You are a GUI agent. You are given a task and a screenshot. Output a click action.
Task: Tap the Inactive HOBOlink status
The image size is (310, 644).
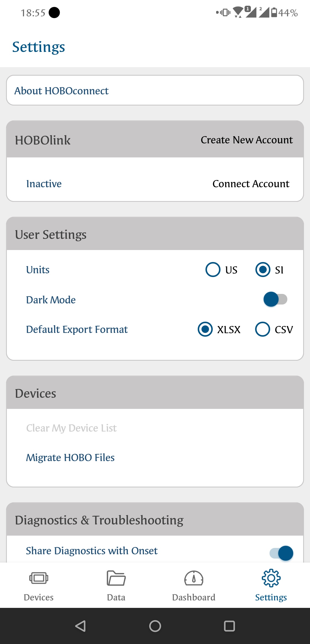[44, 184]
